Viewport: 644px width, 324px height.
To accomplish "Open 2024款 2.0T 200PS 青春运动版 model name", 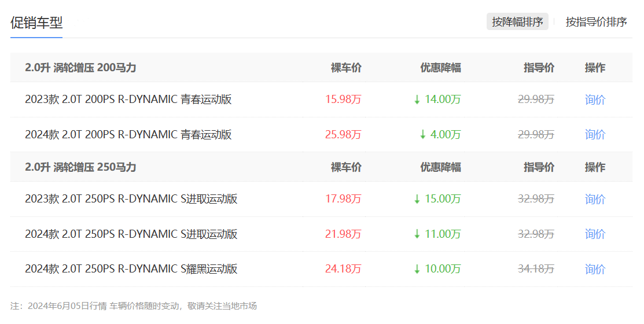I will pyautogui.click(x=128, y=135).
